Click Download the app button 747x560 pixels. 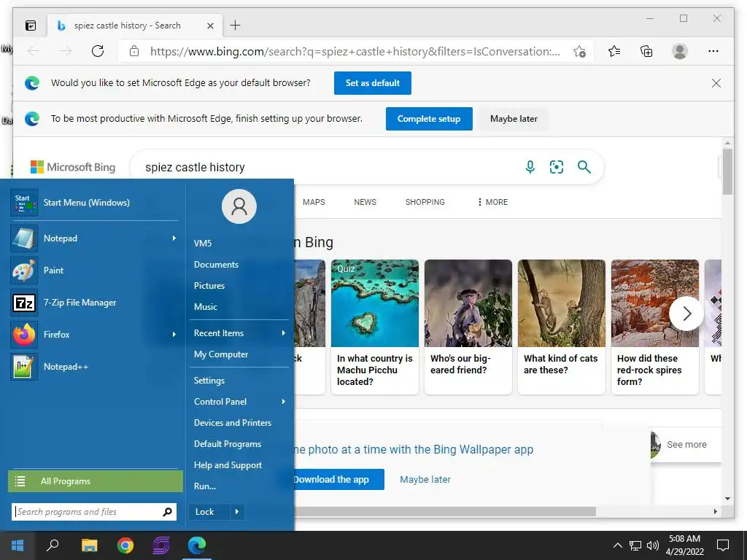(339, 480)
